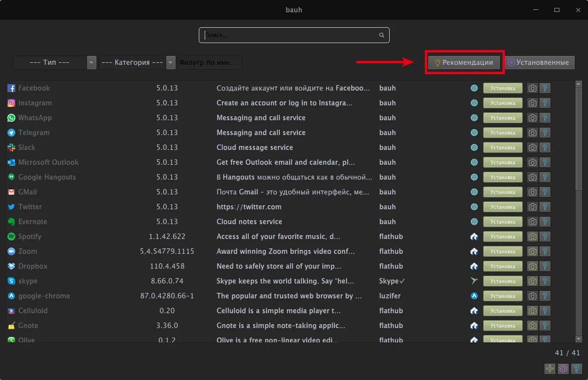Select the Instagram row name

point(35,103)
